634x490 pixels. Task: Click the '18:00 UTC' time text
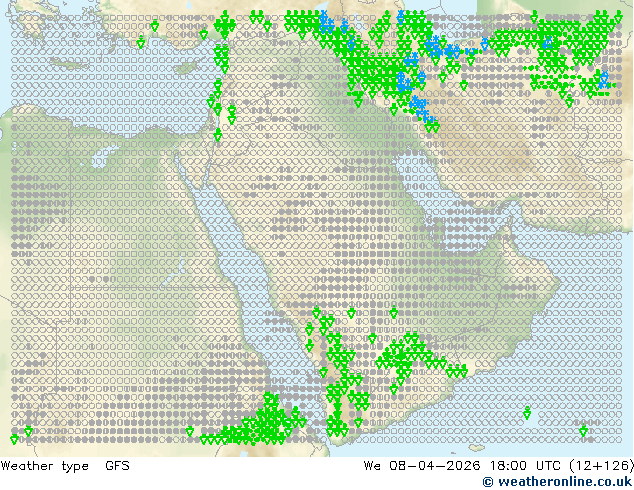click(x=525, y=466)
